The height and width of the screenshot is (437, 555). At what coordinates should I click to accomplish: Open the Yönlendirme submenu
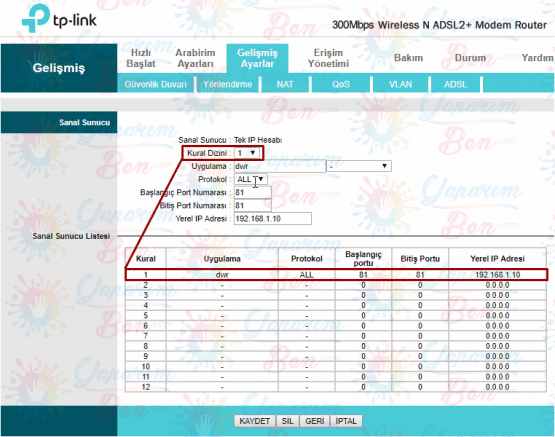pyautogui.click(x=228, y=84)
